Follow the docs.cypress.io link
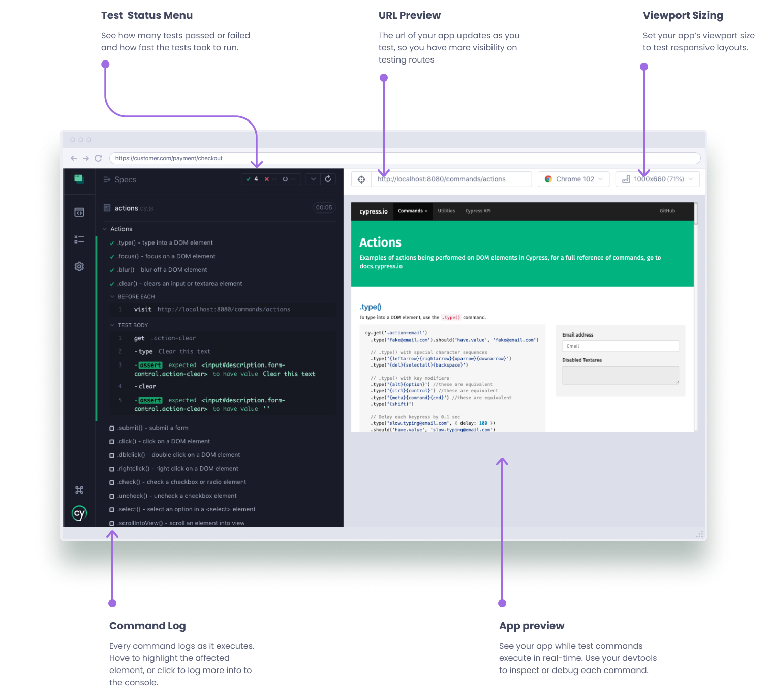The width and height of the screenshot is (769, 700). point(381,266)
